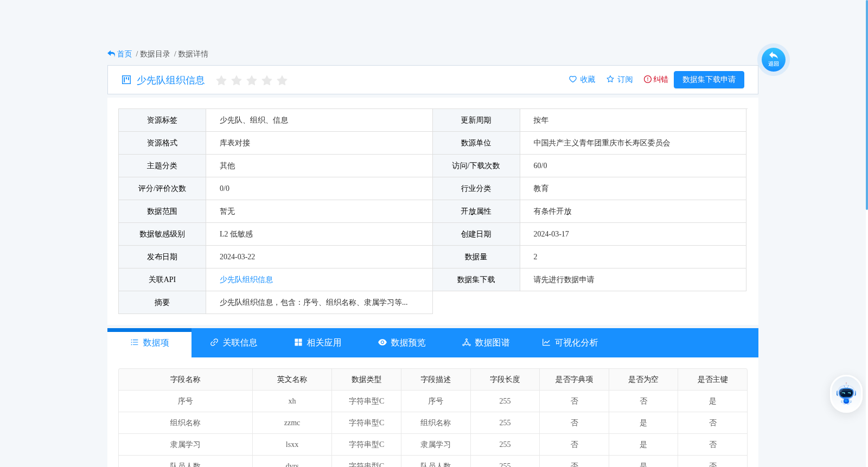Click the red error-report icon
Viewport: 868px width, 467px height.
click(648, 79)
